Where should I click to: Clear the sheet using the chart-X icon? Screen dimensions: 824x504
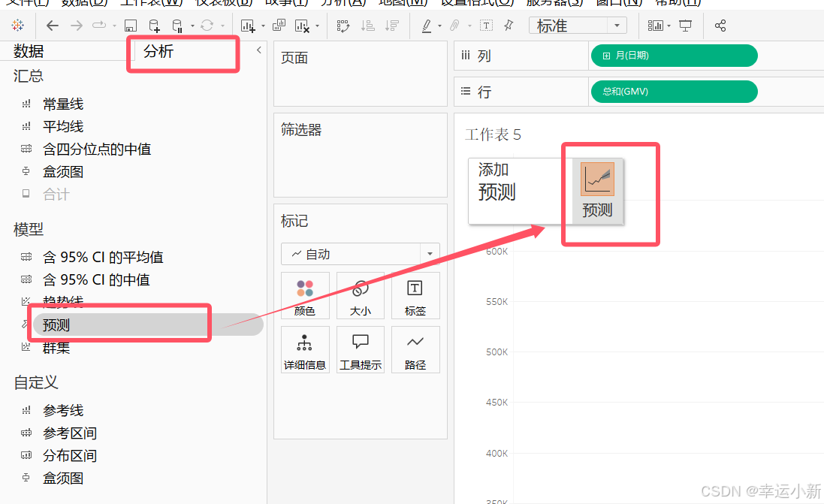pyautogui.click(x=302, y=26)
